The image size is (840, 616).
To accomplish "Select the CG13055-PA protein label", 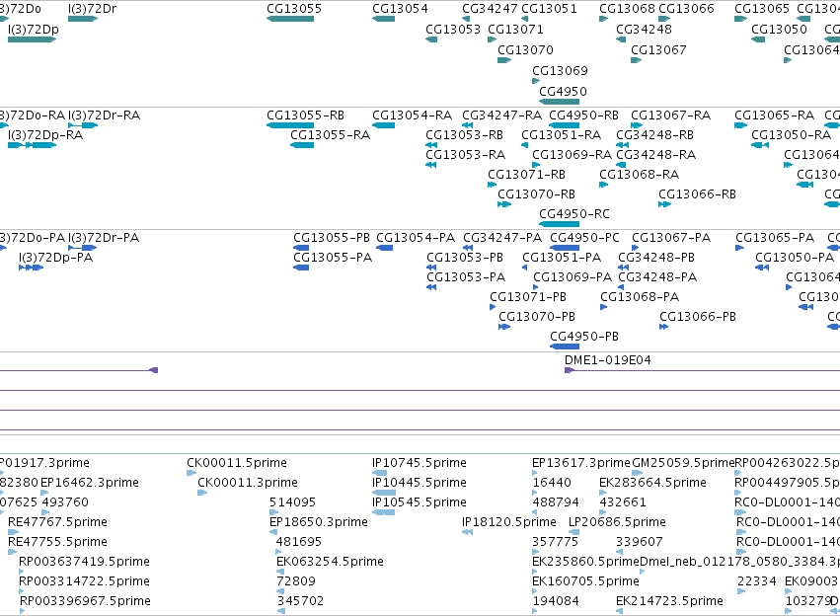I will click(333, 258).
